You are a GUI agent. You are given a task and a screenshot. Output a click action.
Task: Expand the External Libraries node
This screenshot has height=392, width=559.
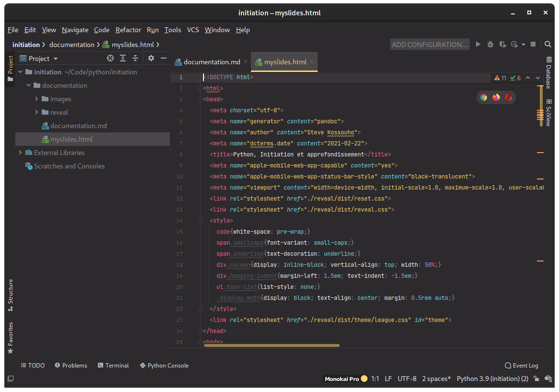tap(20, 153)
